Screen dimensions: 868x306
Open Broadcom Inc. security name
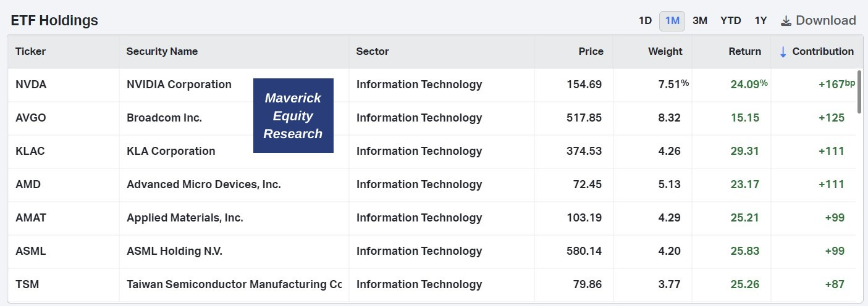click(x=164, y=118)
